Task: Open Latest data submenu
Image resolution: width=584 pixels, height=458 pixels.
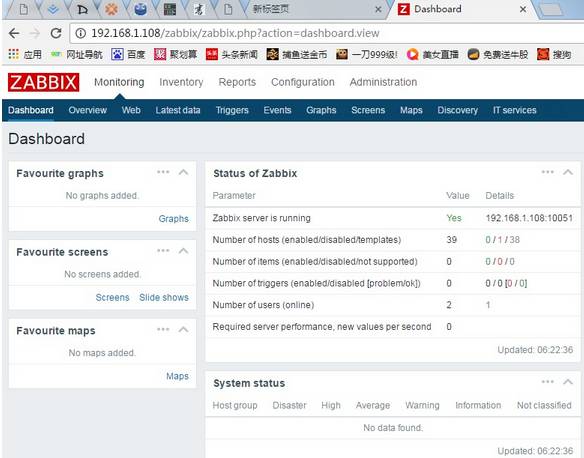Action: (x=178, y=110)
